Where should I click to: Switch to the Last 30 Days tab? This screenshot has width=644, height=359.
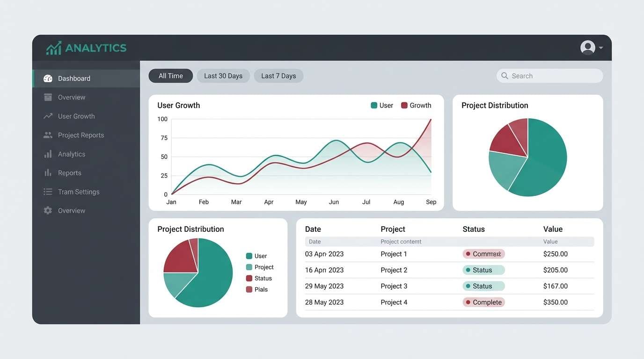(x=223, y=75)
